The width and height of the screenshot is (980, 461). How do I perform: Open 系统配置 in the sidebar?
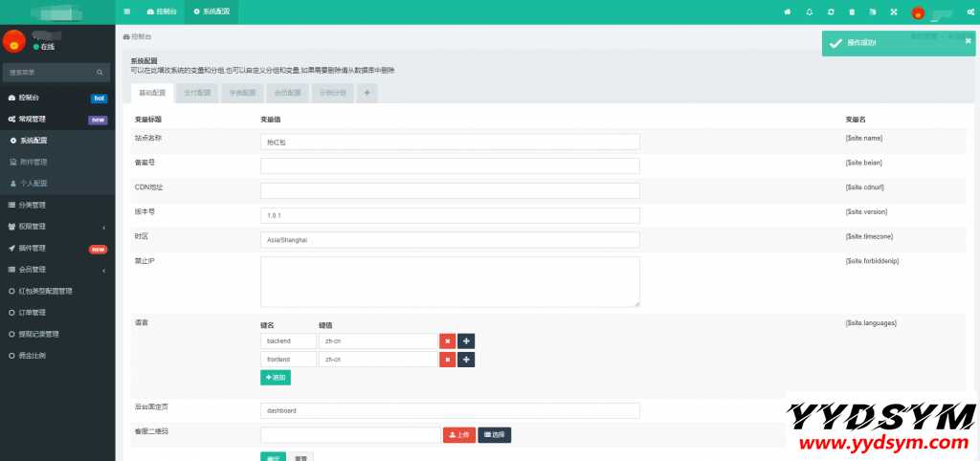pos(57,141)
